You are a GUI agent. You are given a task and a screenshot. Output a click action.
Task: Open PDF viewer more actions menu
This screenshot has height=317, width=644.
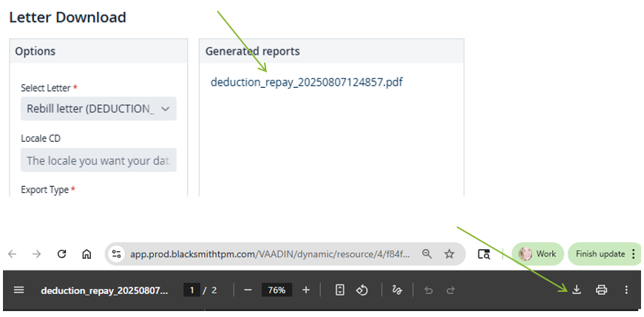626,290
